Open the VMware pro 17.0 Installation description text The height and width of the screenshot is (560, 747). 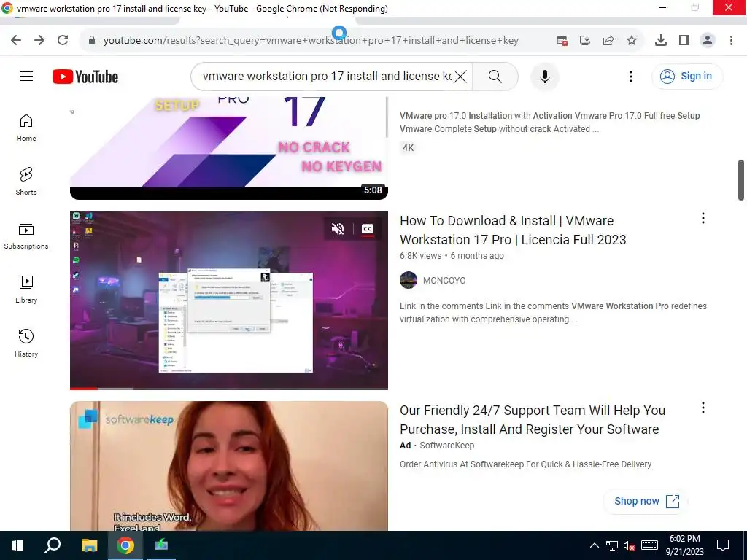click(x=550, y=122)
